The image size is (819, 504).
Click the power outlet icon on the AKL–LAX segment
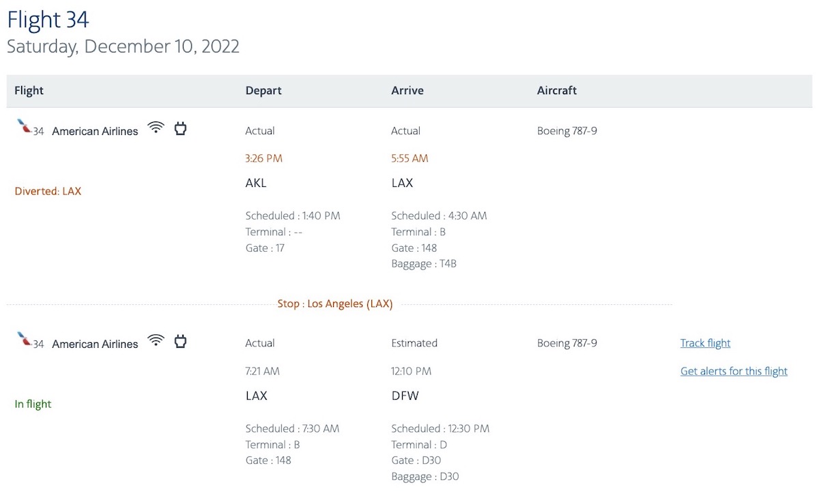click(180, 128)
